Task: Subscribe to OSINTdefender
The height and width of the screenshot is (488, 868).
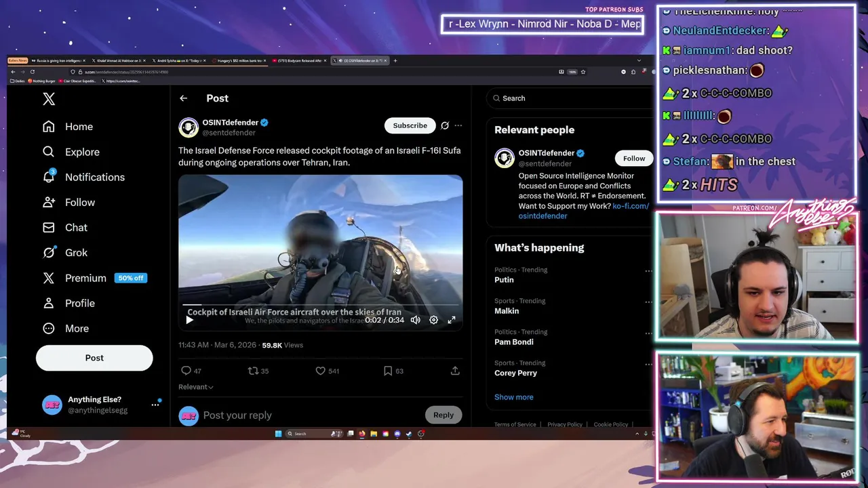Action: tap(410, 125)
